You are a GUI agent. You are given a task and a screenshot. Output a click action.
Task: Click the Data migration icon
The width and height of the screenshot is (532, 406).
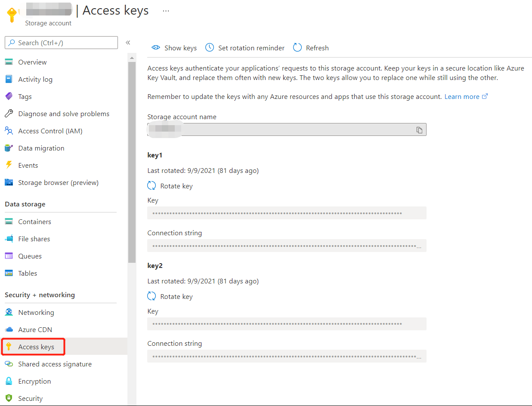[x=9, y=148]
